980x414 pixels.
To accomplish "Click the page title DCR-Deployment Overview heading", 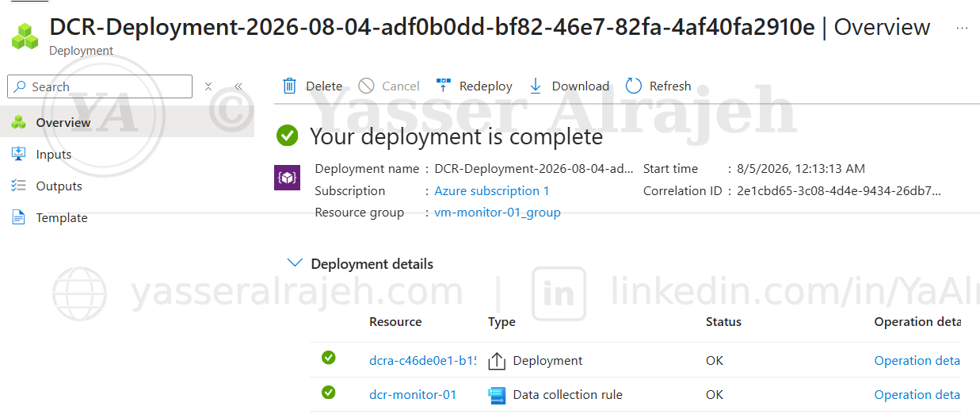I will 490,27.
